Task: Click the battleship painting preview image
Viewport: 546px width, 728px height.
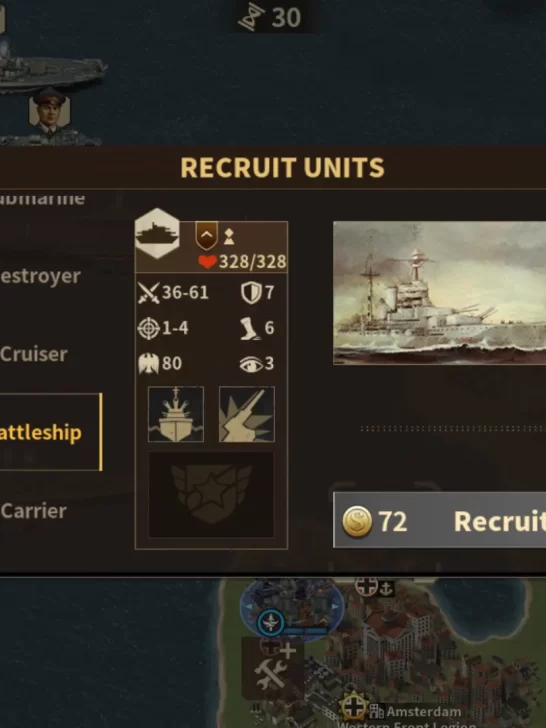Action: click(439, 293)
